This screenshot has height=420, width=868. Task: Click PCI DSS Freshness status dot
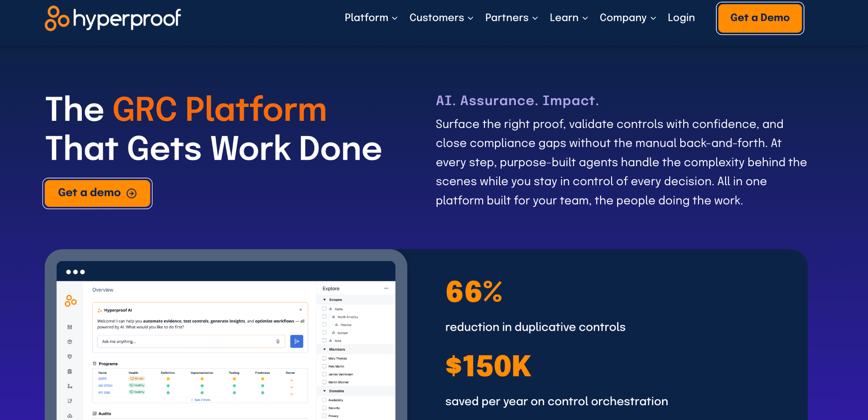(263, 393)
